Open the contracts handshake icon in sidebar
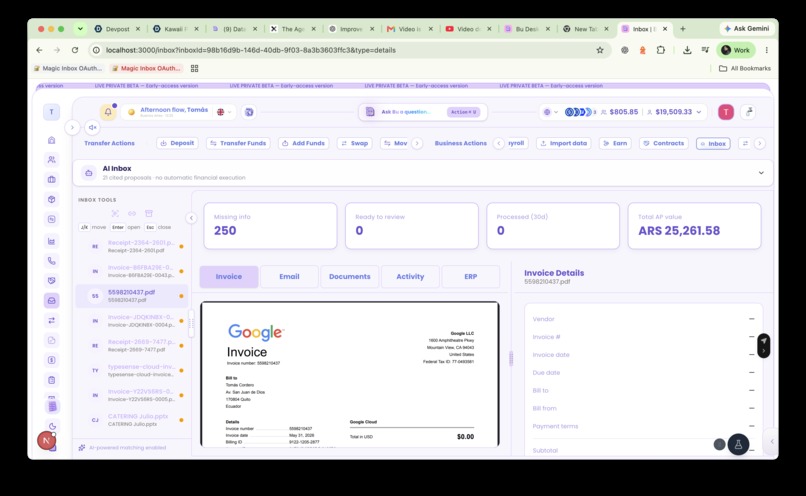The width and height of the screenshot is (806, 496). (51, 281)
